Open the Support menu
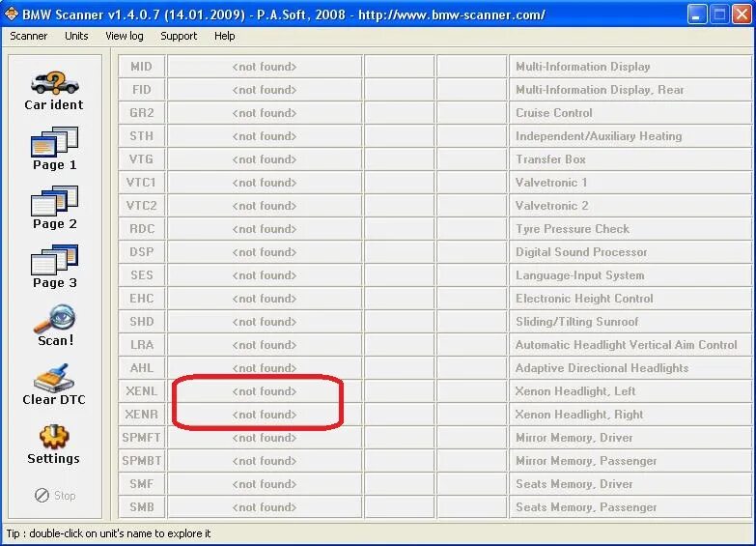Viewport: 756px width, 546px height. [179, 36]
